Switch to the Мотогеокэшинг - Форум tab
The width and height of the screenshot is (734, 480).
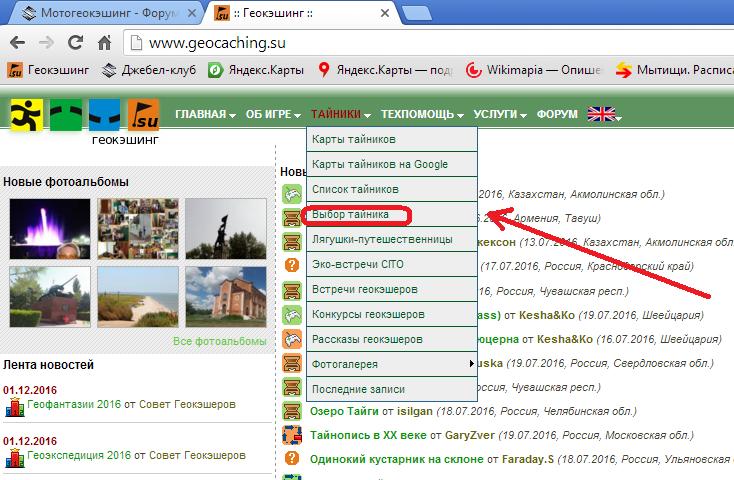(x=105, y=13)
